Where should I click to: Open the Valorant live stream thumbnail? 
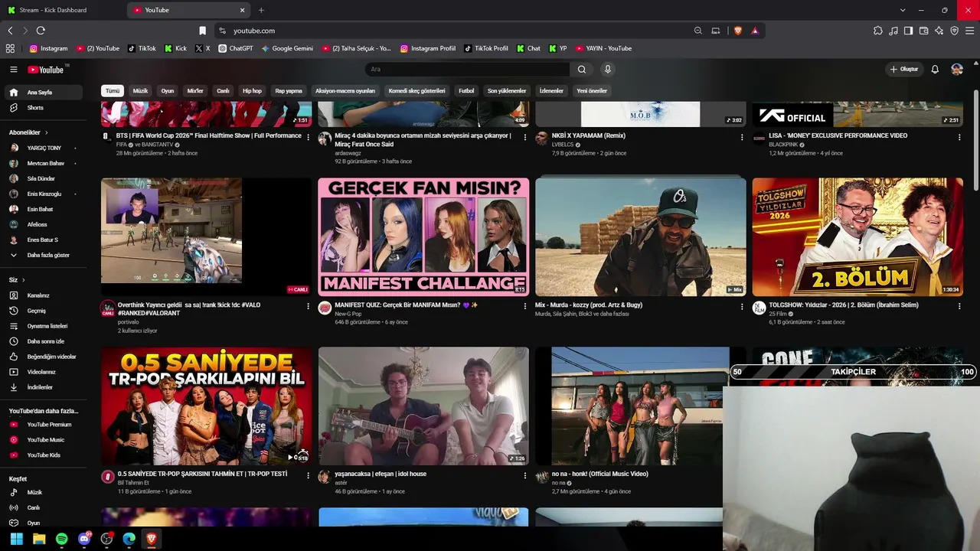tap(207, 237)
